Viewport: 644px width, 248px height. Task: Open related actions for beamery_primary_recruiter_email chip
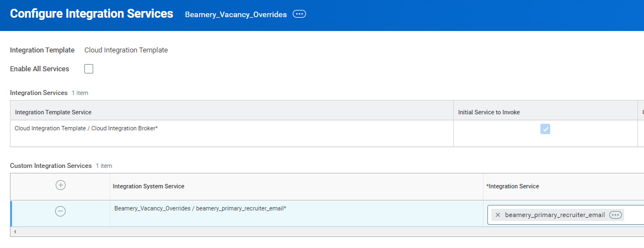[x=615, y=215]
